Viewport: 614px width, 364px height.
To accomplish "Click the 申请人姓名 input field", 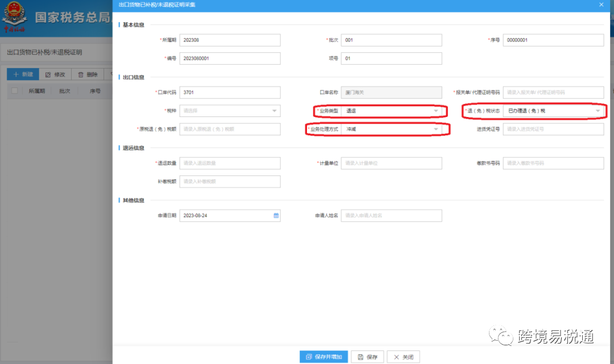I will pyautogui.click(x=392, y=215).
